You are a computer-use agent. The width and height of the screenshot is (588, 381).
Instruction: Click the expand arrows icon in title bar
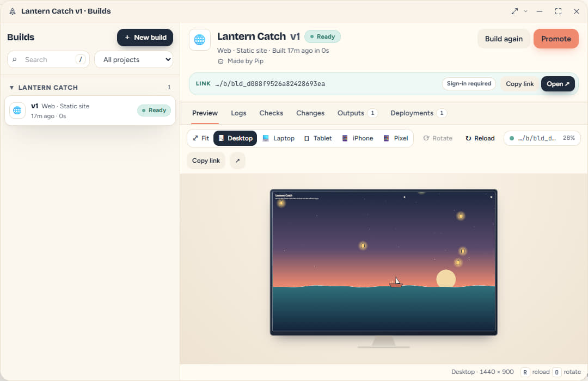[514, 11]
